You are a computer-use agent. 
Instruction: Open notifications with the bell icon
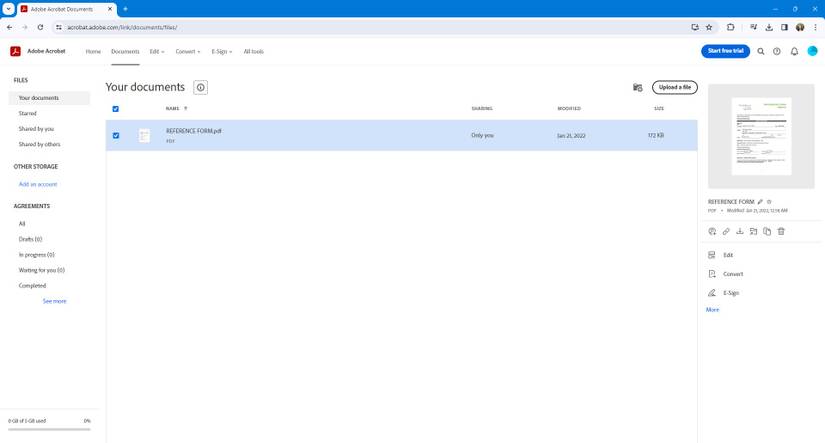pos(794,51)
